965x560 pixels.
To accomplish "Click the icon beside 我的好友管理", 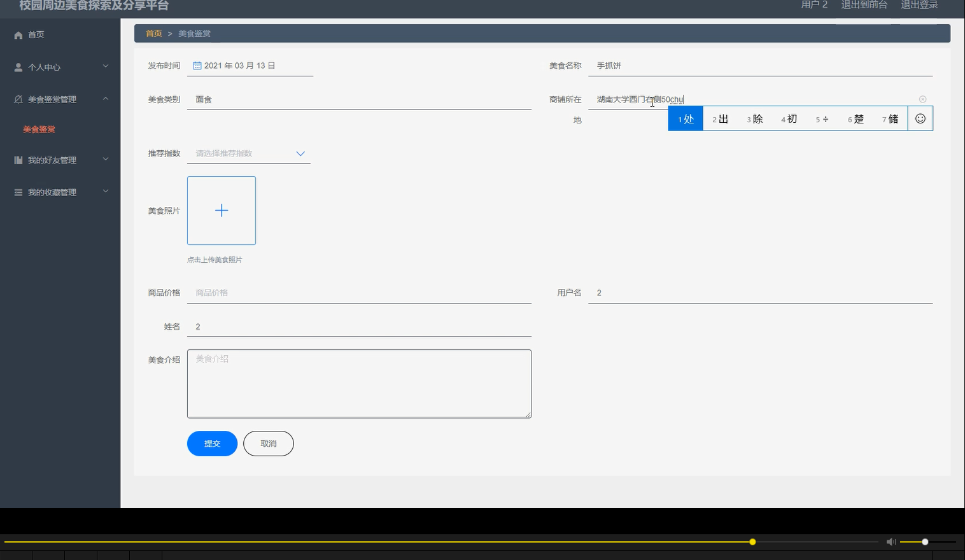I will pos(18,160).
